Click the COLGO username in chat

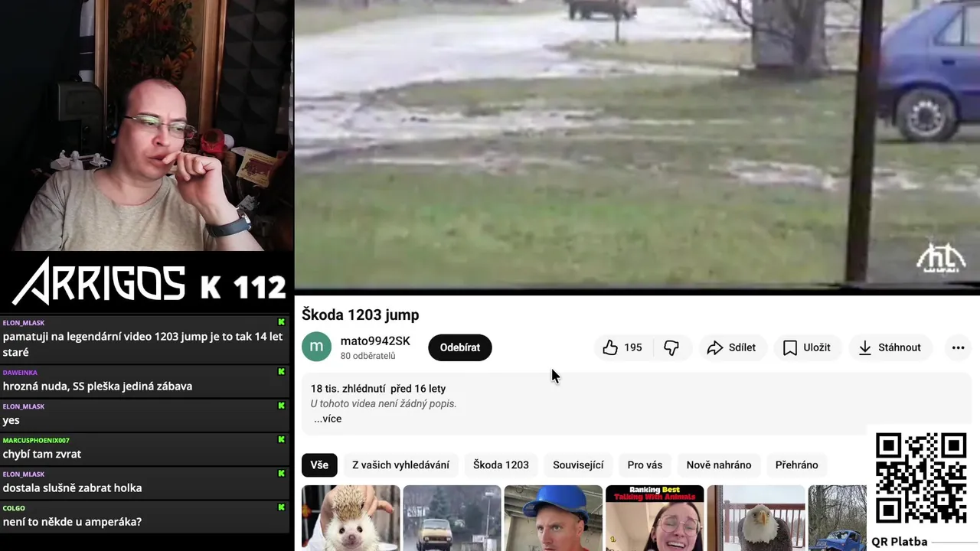tap(14, 508)
